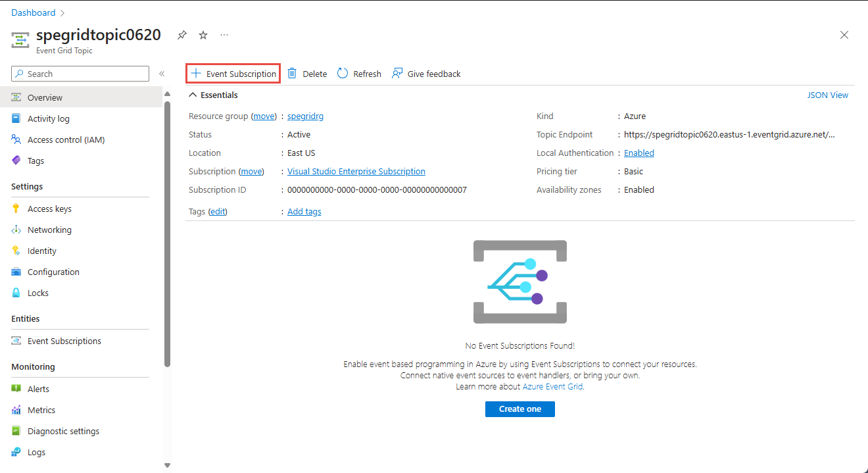Open Event Subscriptions sidebar icon
Viewport: 868px width, 473px height.
pos(16,341)
